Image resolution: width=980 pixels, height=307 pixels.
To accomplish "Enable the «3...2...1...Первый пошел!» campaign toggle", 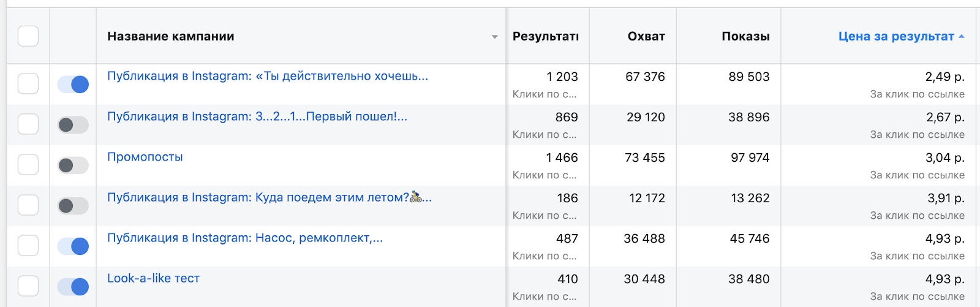I will tap(73, 125).
